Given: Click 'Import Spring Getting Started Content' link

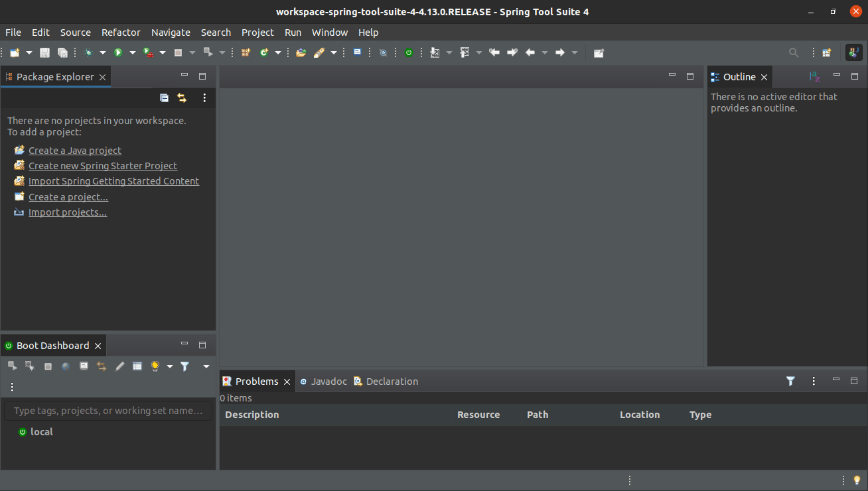Looking at the screenshot, I should click(x=113, y=181).
